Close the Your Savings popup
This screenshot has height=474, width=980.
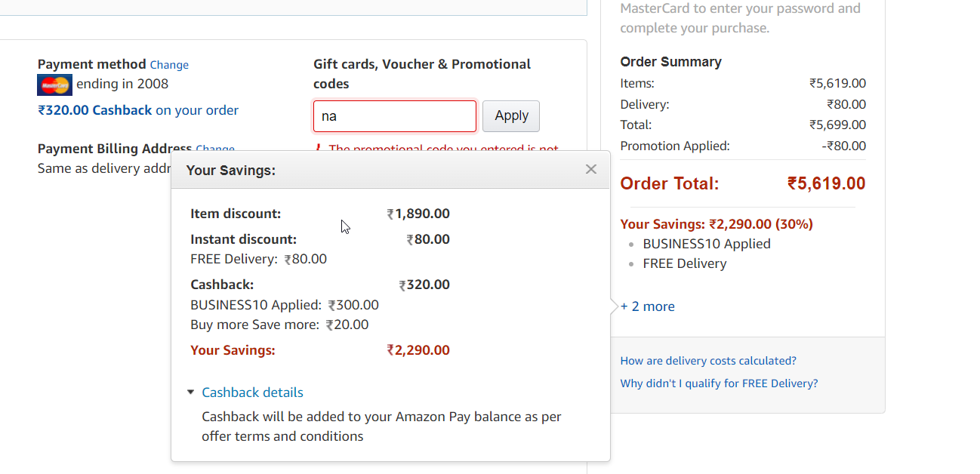coord(591,170)
